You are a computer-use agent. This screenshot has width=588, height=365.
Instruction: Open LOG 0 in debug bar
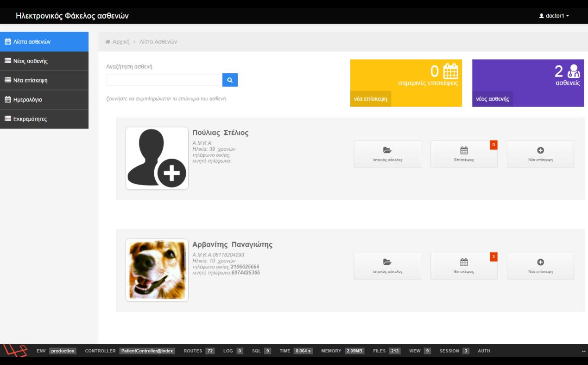click(234, 351)
